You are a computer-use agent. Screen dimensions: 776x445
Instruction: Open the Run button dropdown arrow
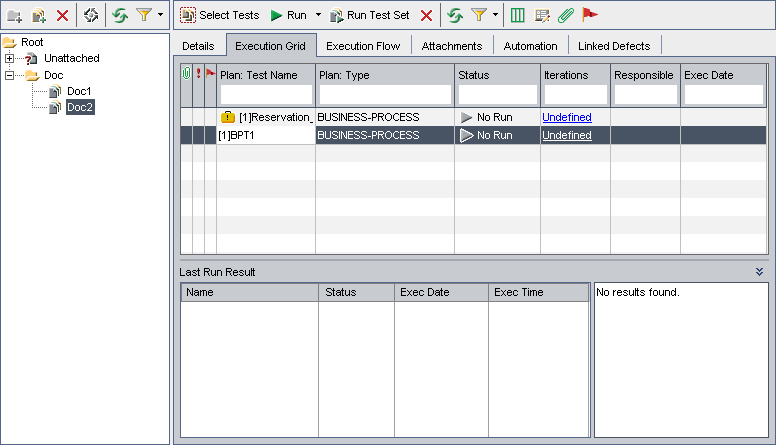(318, 15)
